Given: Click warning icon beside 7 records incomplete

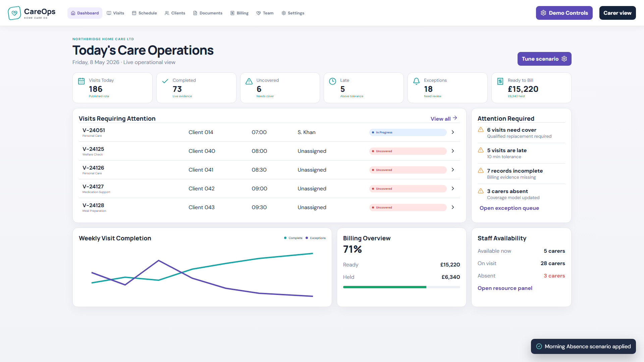Looking at the screenshot, I should click(481, 171).
